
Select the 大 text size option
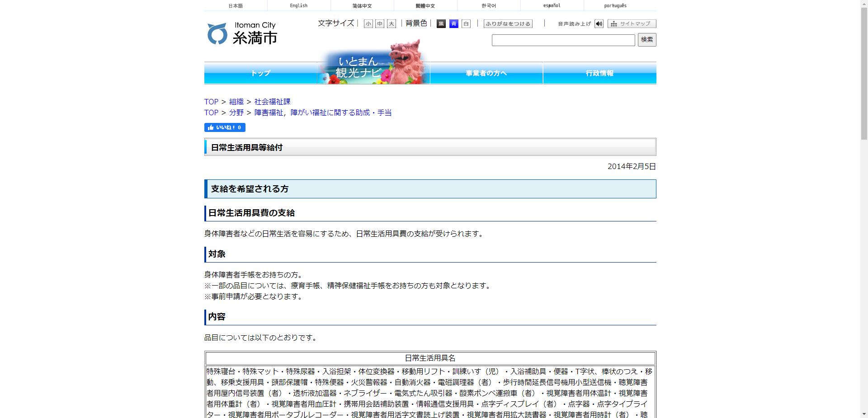[x=391, y=23]
